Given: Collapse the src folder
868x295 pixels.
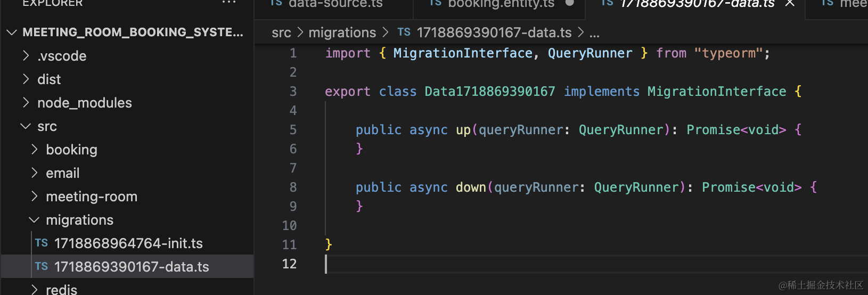Looking at the screenshot, I should click(47, 126).
